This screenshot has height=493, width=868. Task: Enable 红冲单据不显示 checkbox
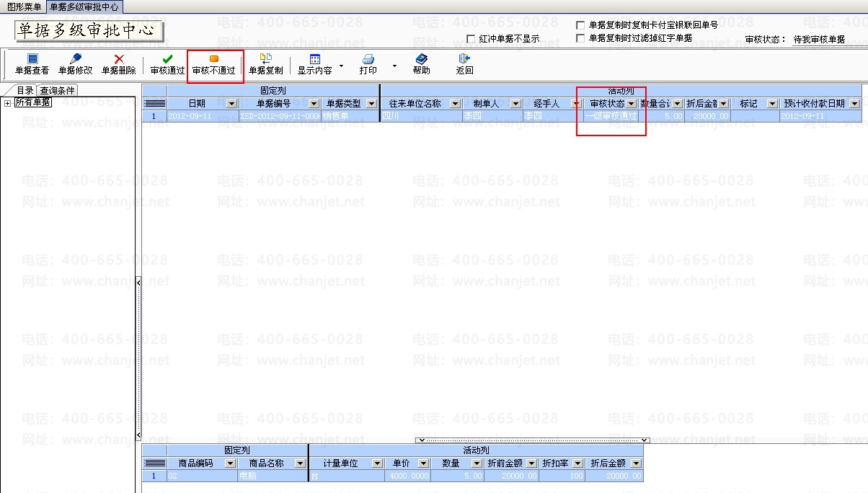point(471,39)
